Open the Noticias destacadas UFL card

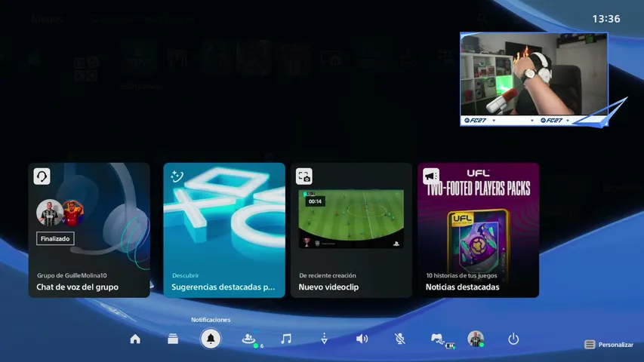478,230
